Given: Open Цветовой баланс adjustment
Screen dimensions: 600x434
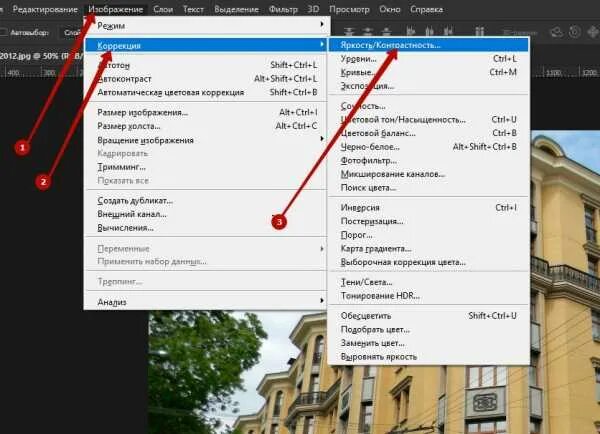Looking at the screenshot, I should pyautogui.click(x=429, y=133).
